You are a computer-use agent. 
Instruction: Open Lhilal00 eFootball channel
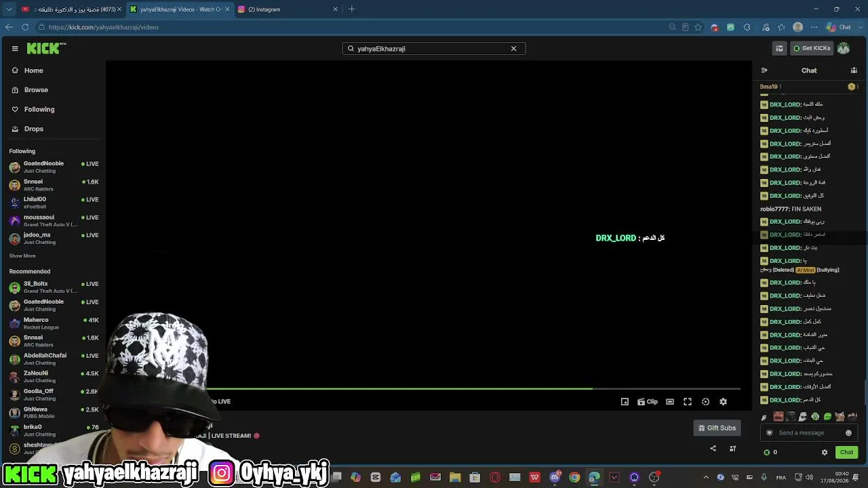[x=54, y=203]
